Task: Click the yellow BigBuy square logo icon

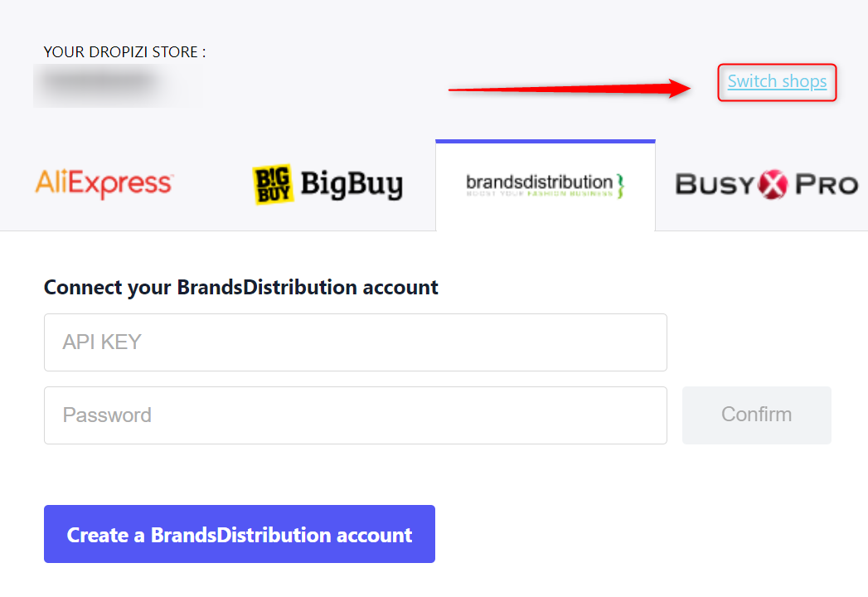Action: click(273, 184)
